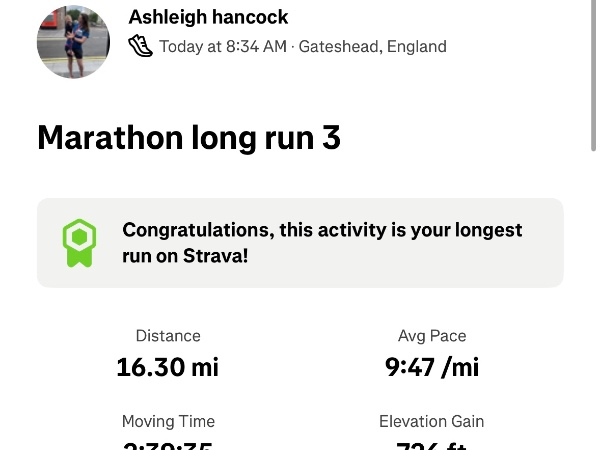The image size is (600, 450).
Task: Click the 'run on Strava!' banner line
Action: click(185, 256)
